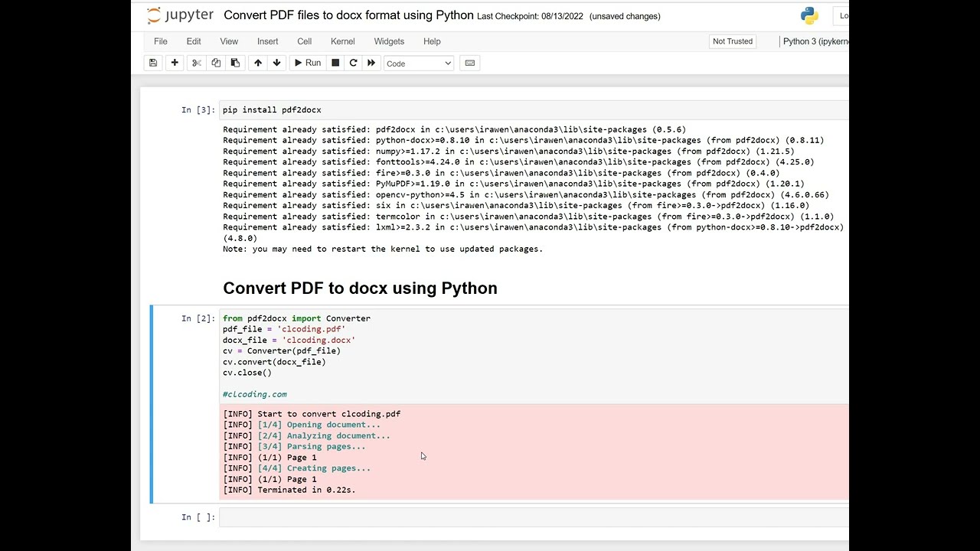The height and width of the screenshot is (551, 980).
Task: Click the Python 3 (ipykernel) indicator
Action: pos(815,41)
